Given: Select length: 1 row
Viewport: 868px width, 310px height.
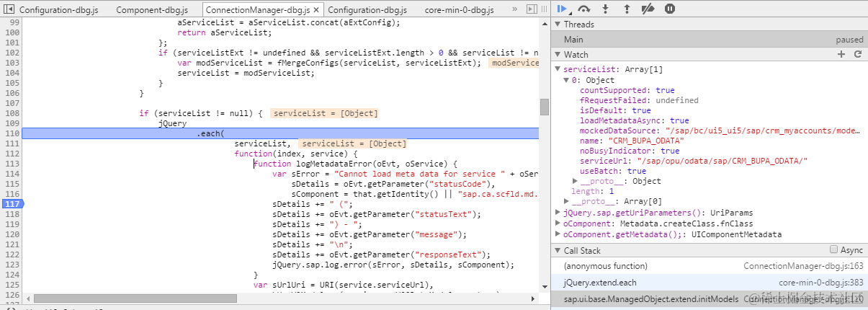Looking at the screenshot, I should (x=592, y=191).
